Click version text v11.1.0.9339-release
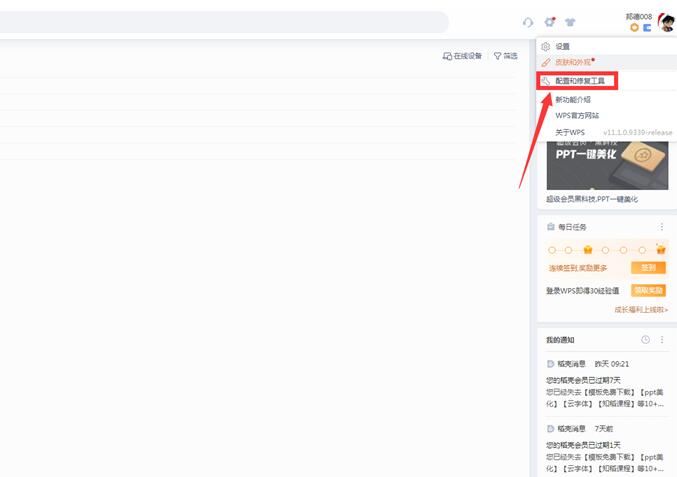Viewport: 677px width, 477px height. click(637, 133)
